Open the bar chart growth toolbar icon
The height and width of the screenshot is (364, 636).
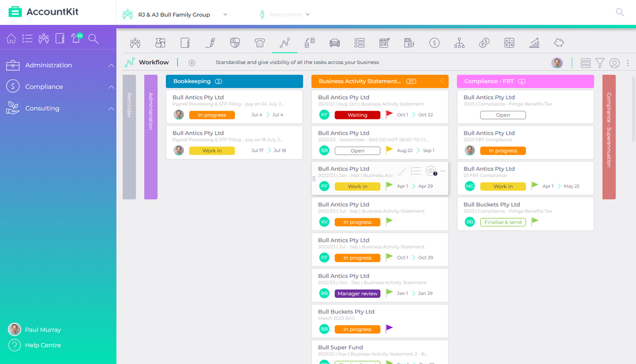(534, 43)
